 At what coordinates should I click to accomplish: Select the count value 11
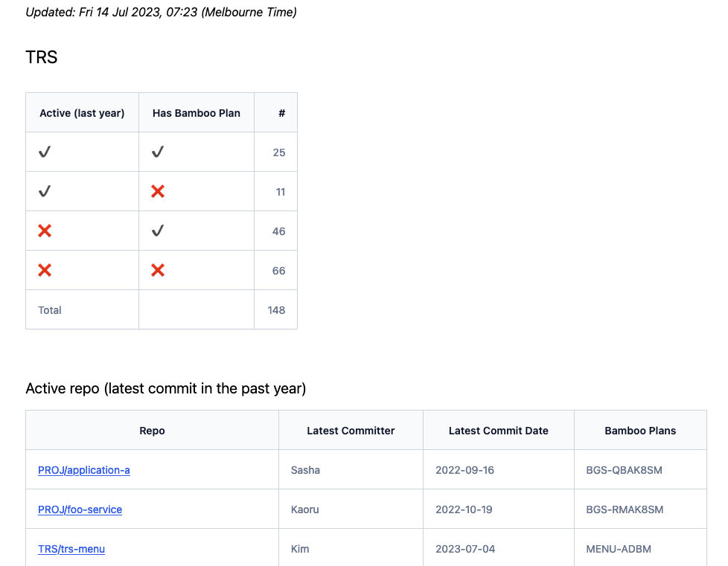tap(281, 192)
